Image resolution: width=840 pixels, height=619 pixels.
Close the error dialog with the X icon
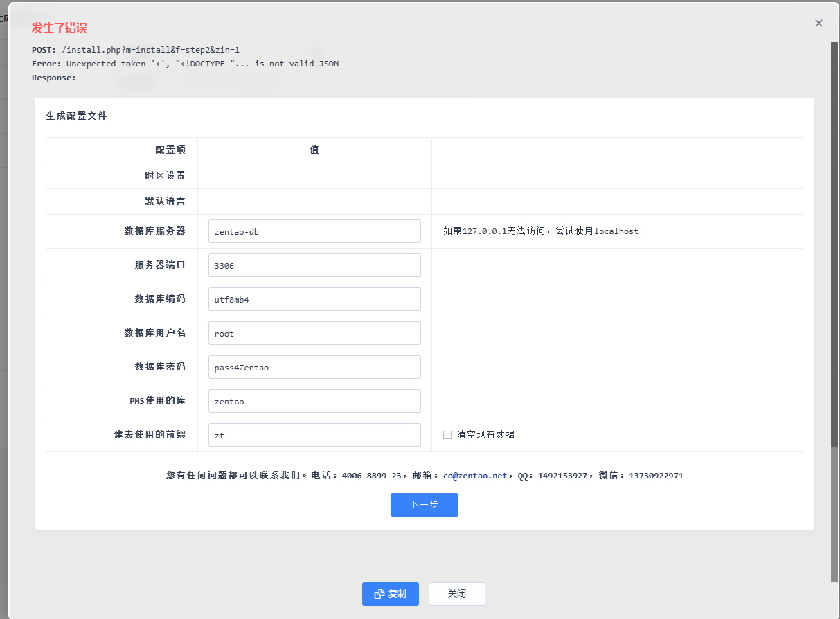[819, 23]
